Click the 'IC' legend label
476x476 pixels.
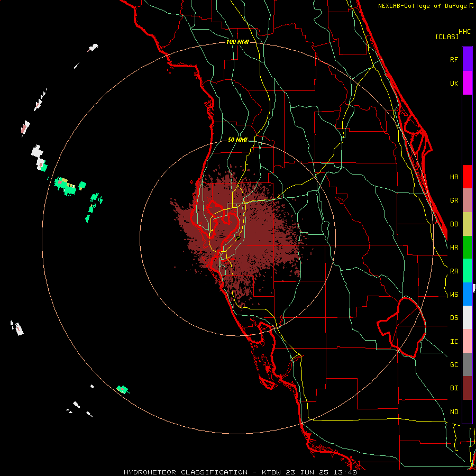[x=454, y=342]
